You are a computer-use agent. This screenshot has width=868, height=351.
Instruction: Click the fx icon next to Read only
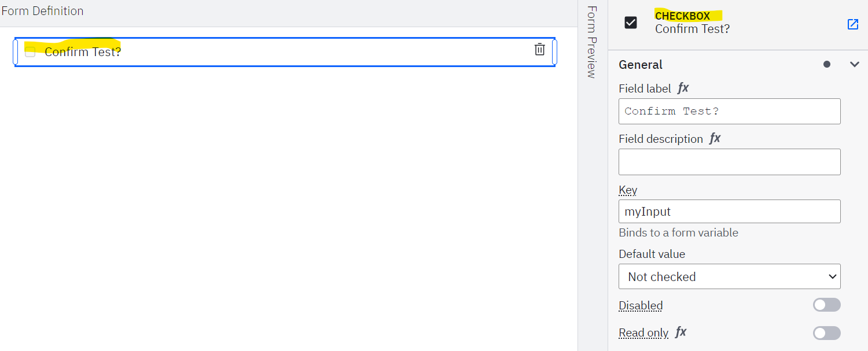(681, 332)
